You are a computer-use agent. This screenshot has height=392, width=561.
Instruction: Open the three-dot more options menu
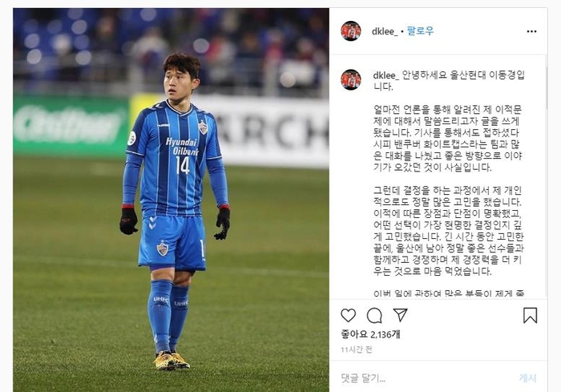531,31
